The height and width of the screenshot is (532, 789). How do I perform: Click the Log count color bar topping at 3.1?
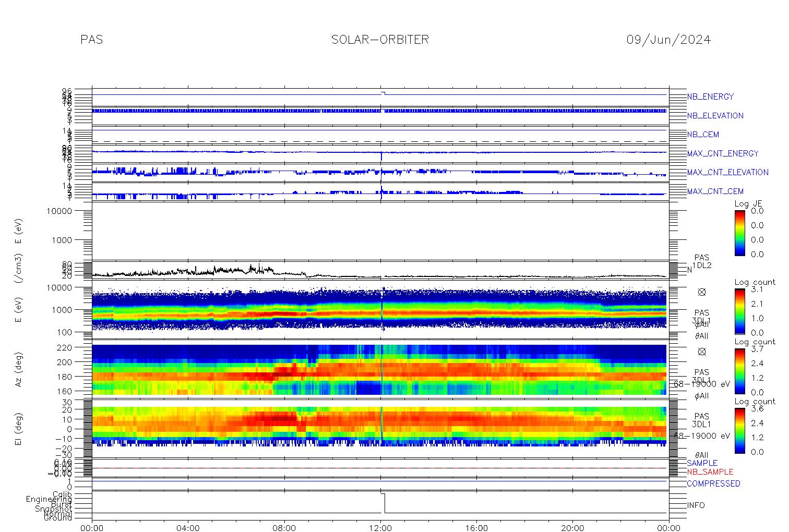(739, 311)
